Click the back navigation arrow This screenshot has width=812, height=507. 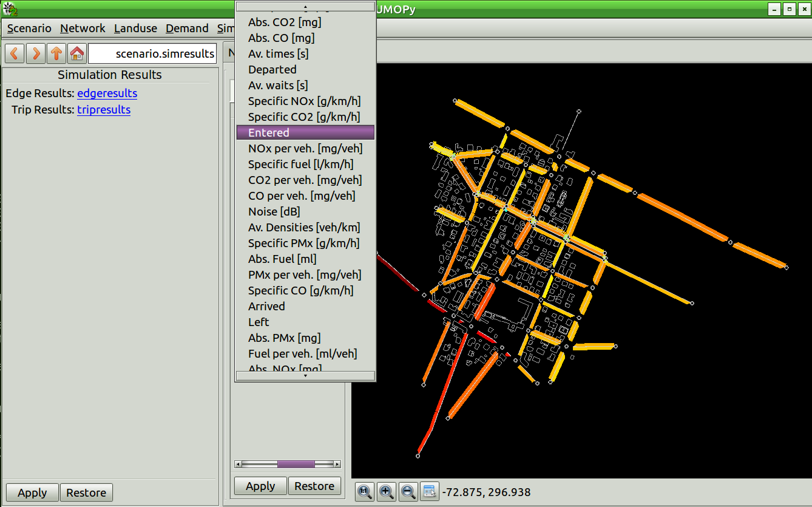point(15,53)
